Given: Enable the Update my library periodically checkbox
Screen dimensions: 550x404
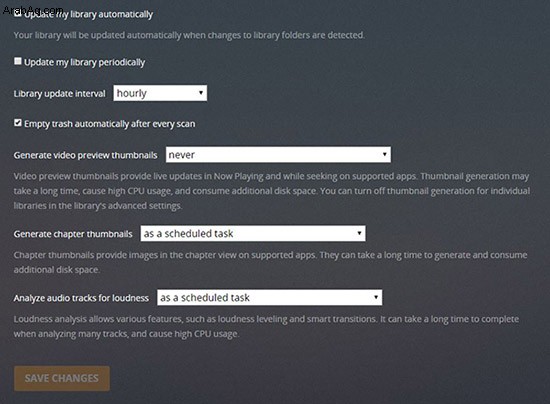Looking at the screenshot, I should point(18,61).
